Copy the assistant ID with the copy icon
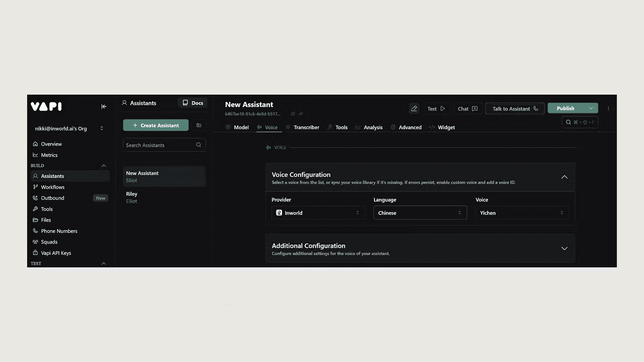The height and width of the screenshot is (362, 644). [293, 114]
